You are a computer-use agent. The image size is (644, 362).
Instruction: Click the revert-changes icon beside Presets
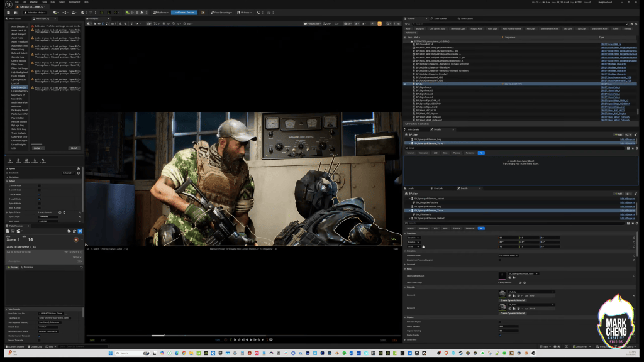(x=81, y=267)
